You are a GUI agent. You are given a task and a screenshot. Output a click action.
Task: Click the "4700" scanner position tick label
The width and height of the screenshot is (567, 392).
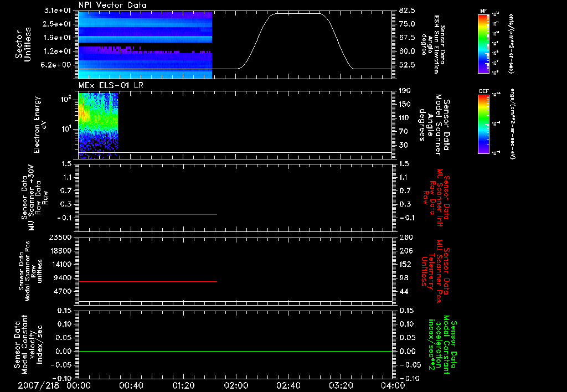click(63, 291)
